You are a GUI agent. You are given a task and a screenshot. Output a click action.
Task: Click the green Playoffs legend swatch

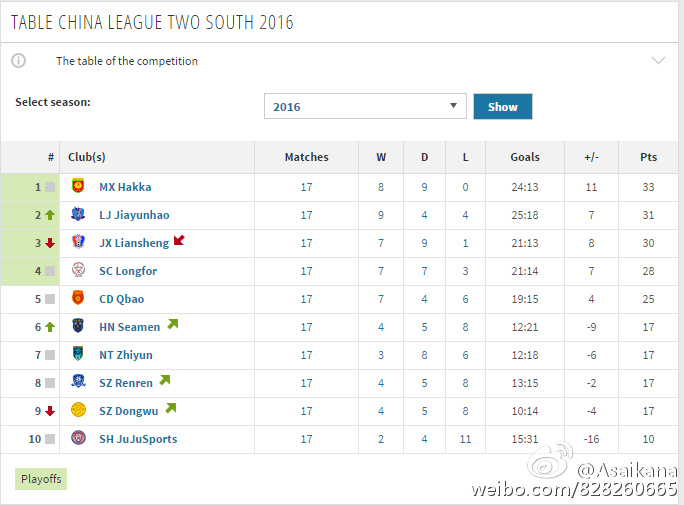[x=41, y=479]
